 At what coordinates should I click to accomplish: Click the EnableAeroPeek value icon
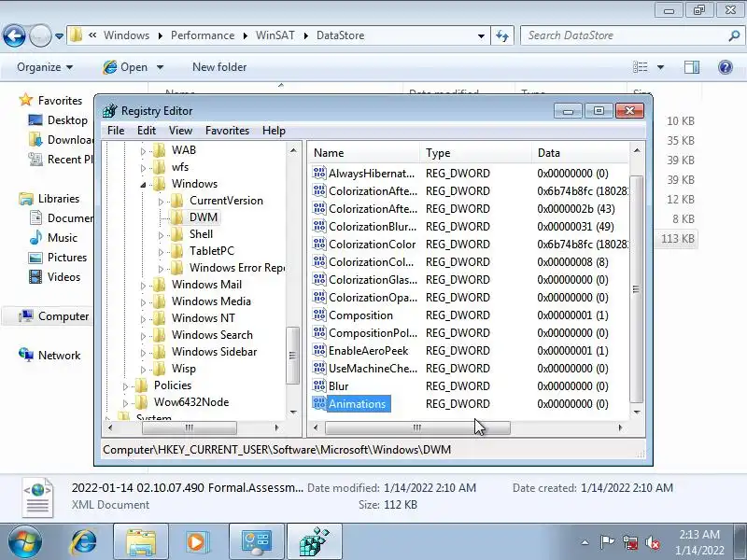pos(318,350)
